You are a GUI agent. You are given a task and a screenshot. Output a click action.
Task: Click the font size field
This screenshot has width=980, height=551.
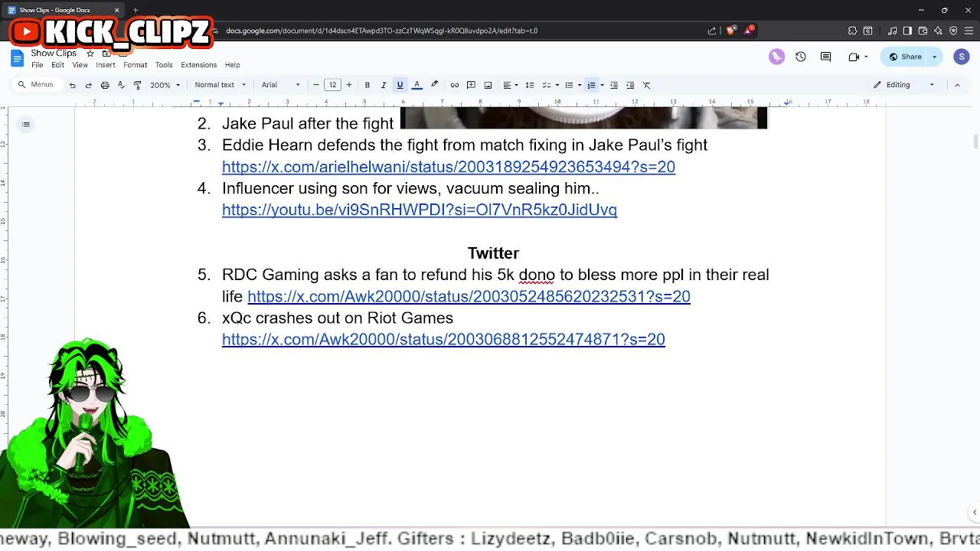pyautogui.click(x=332, y=85)
